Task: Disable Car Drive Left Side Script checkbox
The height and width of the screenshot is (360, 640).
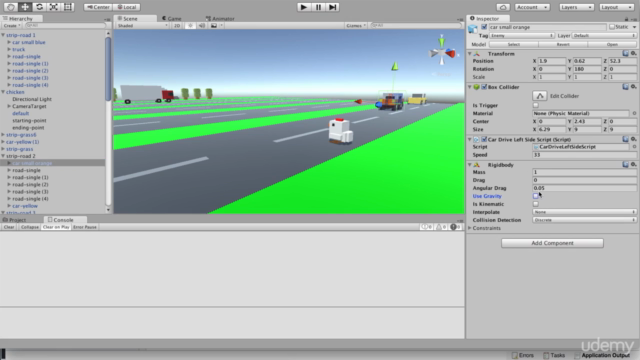Action: [x=484, y=140]
